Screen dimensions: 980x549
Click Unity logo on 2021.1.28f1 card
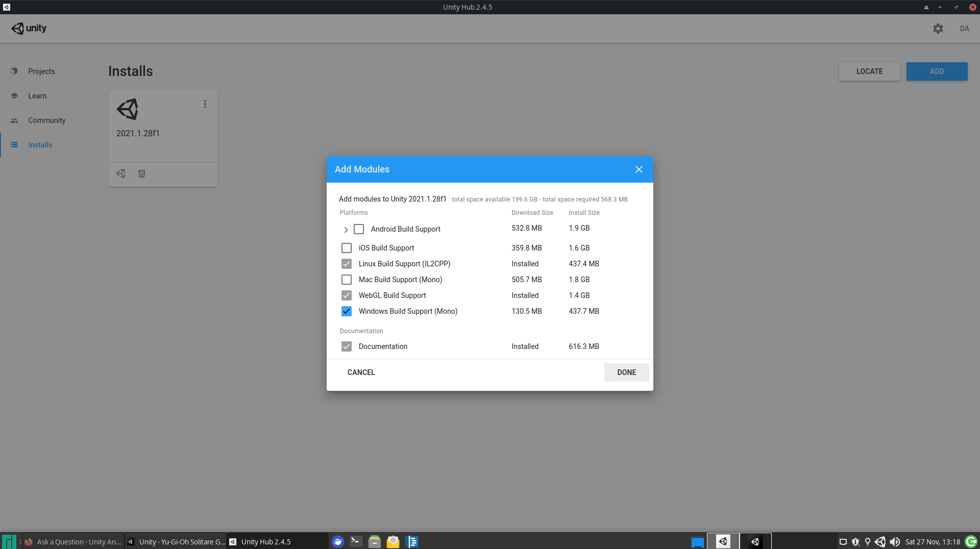pyautogui.click(x=127, y=109)
